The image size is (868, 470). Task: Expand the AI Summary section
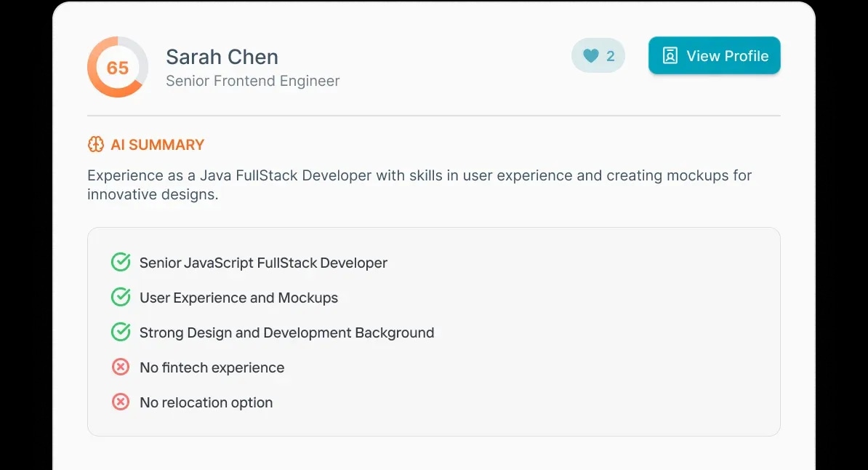point(145,144)
